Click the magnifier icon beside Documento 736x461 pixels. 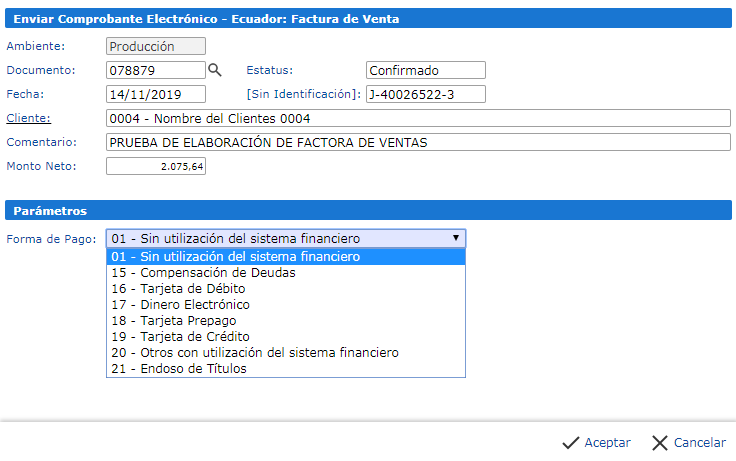pyautogui.click(x=214, y=70)
